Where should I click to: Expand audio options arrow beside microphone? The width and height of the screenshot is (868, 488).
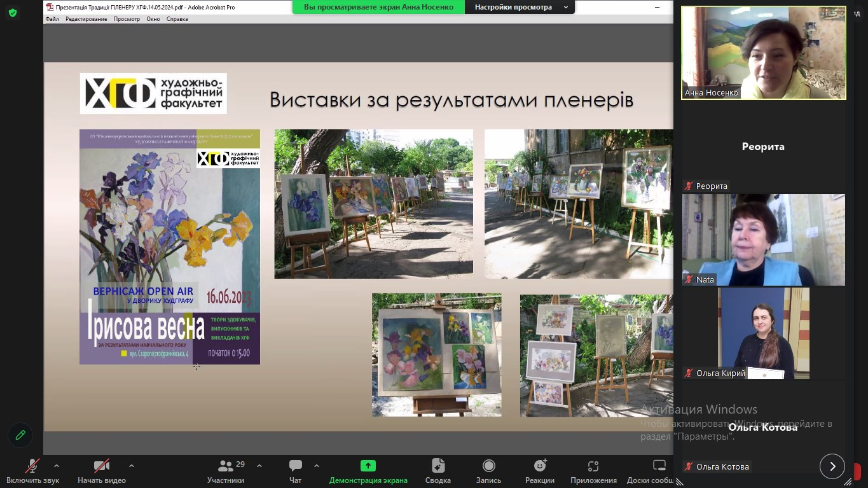pos(57,466)
